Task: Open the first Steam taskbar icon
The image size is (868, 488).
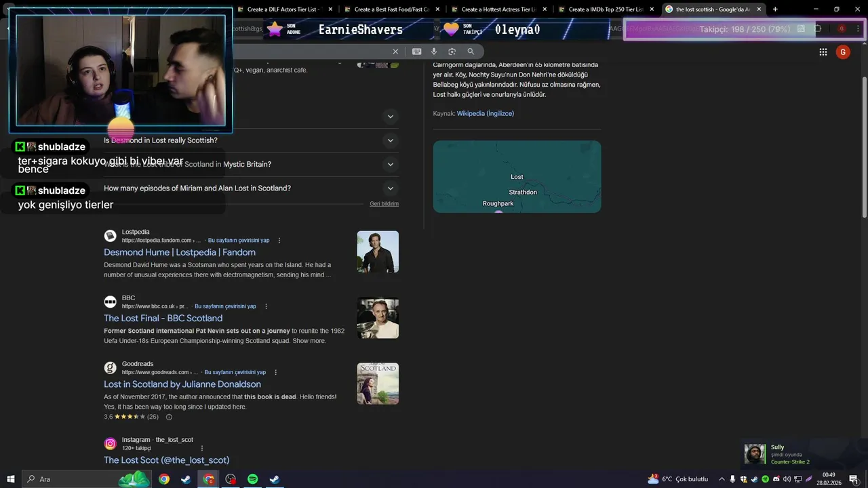Action: [x=186, y=479]
